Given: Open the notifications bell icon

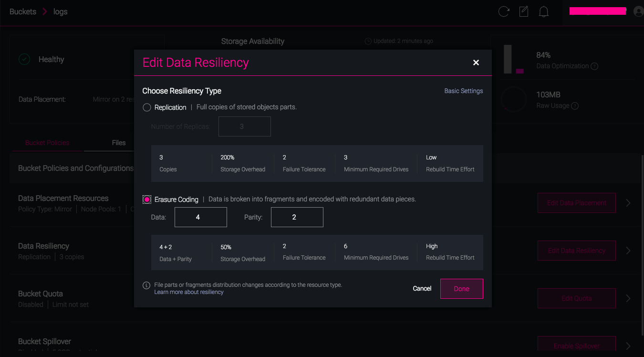Looking at the screenshot, I should point(544,11).
